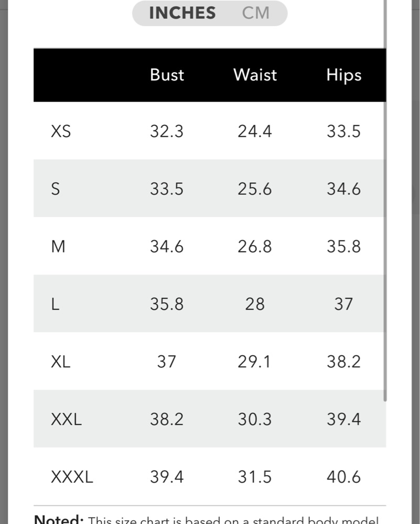Select the XS size row label
The width and height of the screenshot is (420, 524).
pyautogui.click(x=61, y=131)
